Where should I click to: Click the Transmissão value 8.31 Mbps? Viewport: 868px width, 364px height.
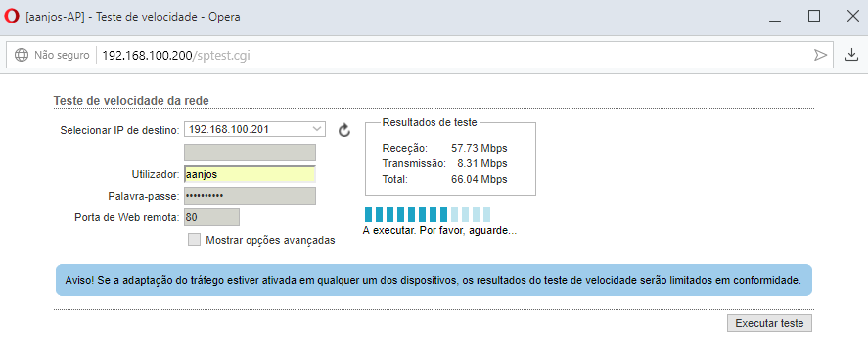point(482,163)
